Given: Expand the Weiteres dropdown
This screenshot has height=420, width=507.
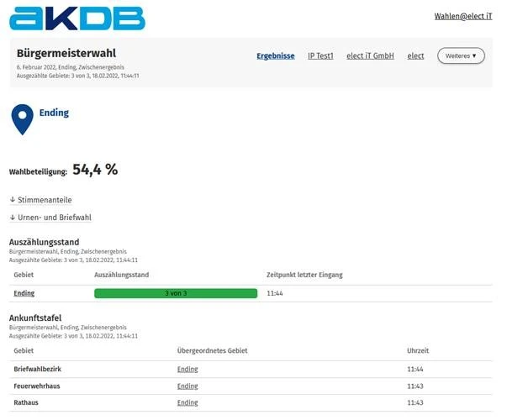Looking at the screenshot, I should pyautogui.click(x=461, y=56).
